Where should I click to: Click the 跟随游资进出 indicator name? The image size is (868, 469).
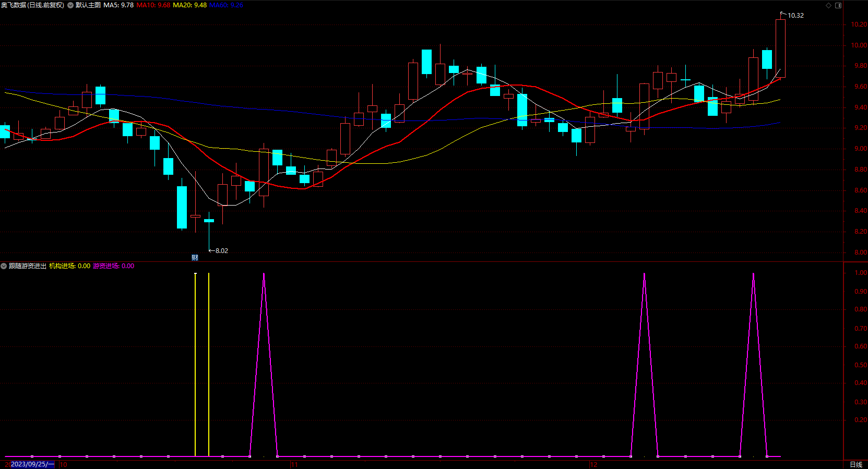coord(28,266)
